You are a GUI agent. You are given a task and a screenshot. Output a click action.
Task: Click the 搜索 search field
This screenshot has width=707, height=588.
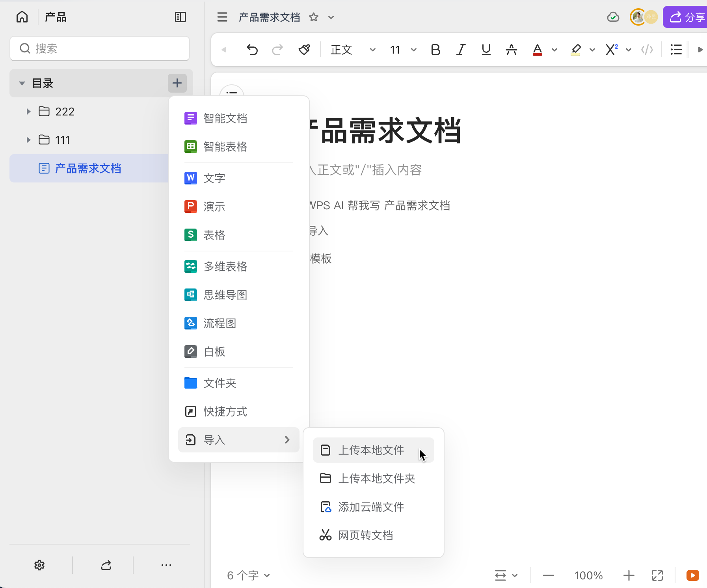point(100,48)
